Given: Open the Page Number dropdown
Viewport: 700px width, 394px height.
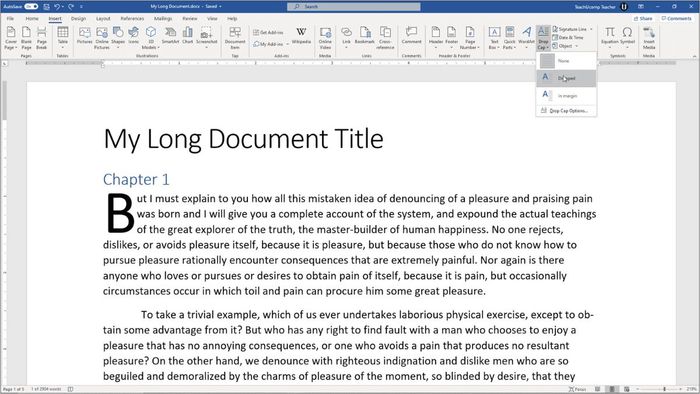Looking at the screenshot, I should (470, 37).
